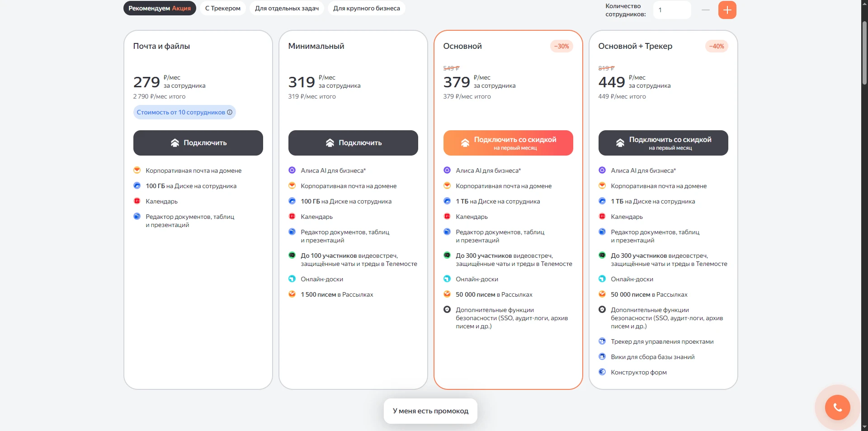The height and width of the screenshot is (431, 868).
Task: Increase employee count with plus button
Action: 727,10
